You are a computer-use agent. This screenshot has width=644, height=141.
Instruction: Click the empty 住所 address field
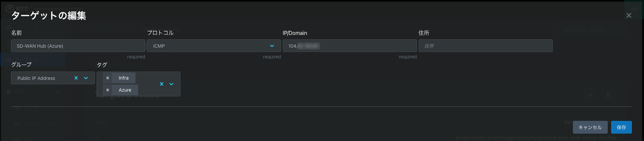485,46
